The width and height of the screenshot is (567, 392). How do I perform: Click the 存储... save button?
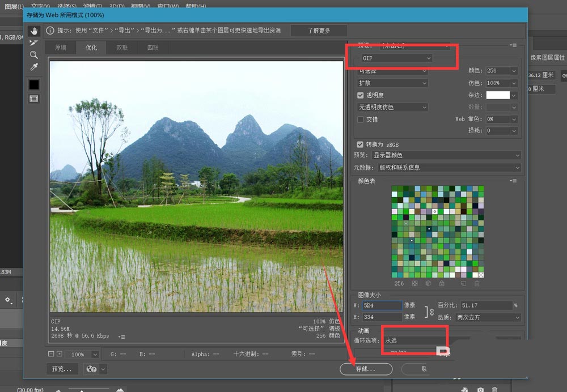tap(366, 369)
